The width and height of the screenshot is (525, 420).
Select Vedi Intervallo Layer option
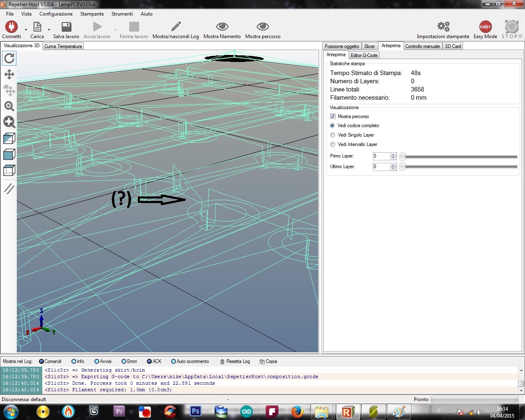(x=333, y=144)
